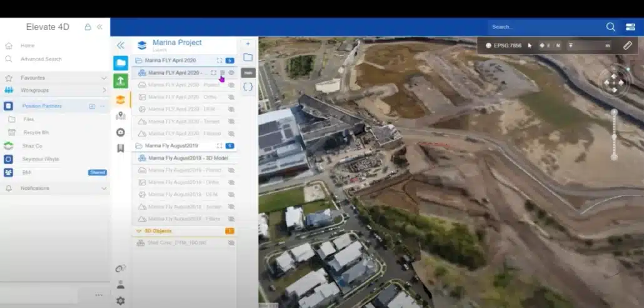
Task: Click the green upload icon in sidebar
Action: pyautogui.click(x=121, y=81)
